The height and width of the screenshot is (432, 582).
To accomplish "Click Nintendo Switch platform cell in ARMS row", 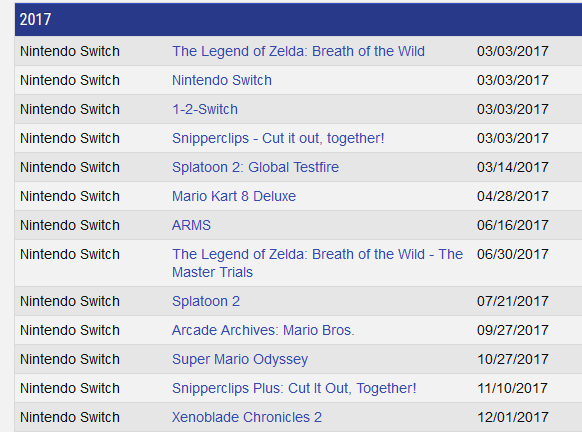I will [x=70, y=225].
